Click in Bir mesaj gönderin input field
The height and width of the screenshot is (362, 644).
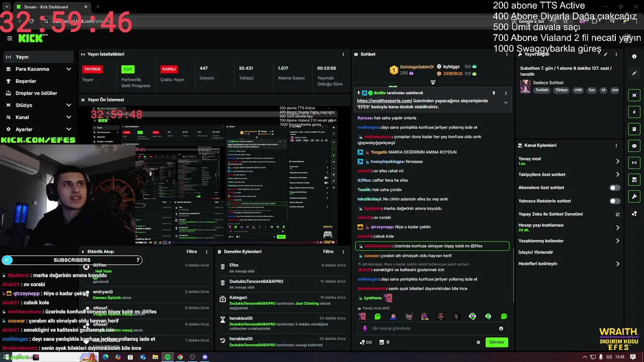433,328
